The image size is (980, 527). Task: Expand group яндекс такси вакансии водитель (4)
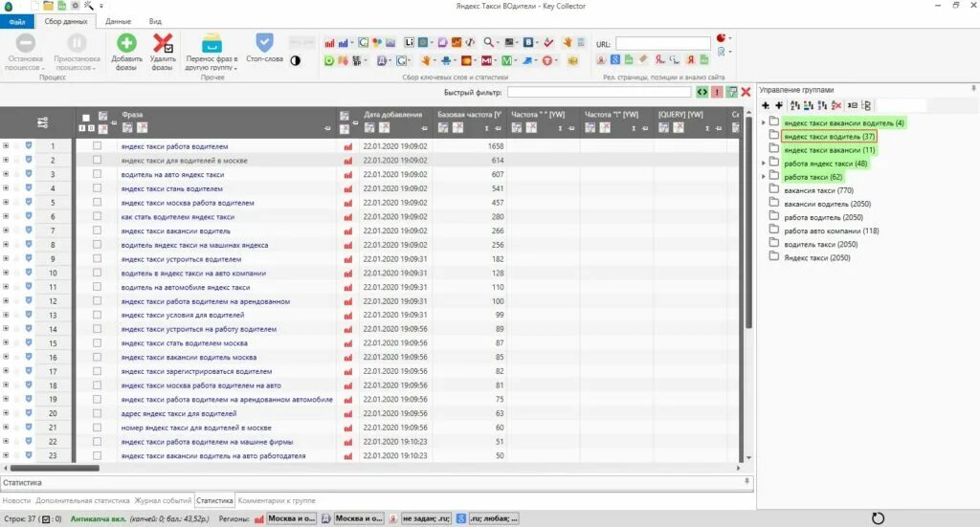click(x=764, y=123)
